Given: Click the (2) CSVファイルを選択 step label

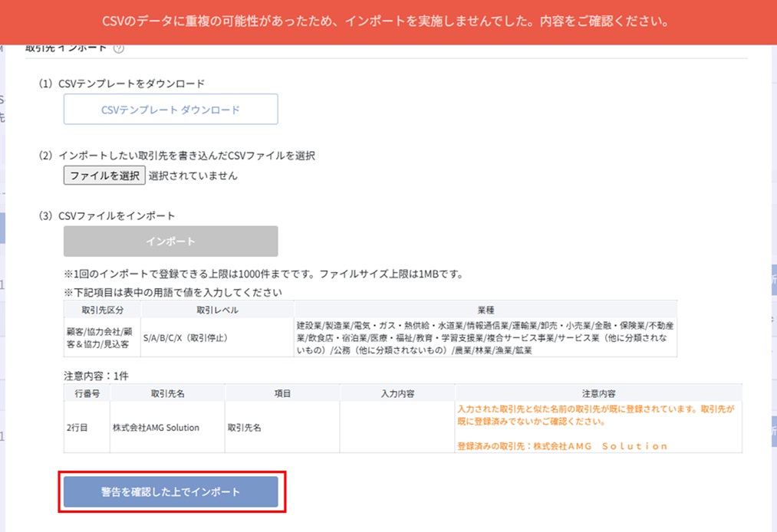Looking at the screenshot, I should point(176,156).
